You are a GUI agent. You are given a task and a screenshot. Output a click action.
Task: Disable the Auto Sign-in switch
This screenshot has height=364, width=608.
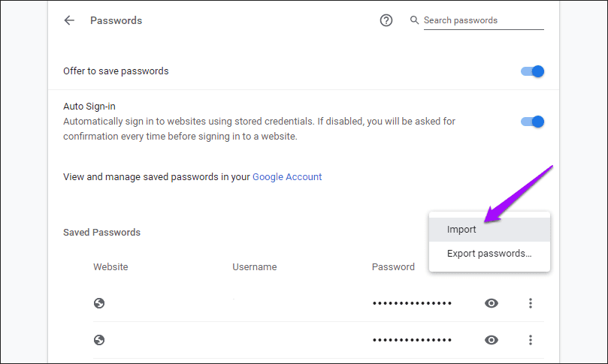click(x=532, y=122)
